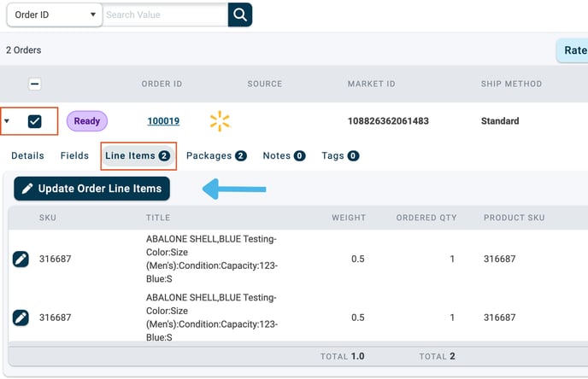Click the Ready status badge
Viewport: 588px width, 379px height.
(x=86, y=121)
